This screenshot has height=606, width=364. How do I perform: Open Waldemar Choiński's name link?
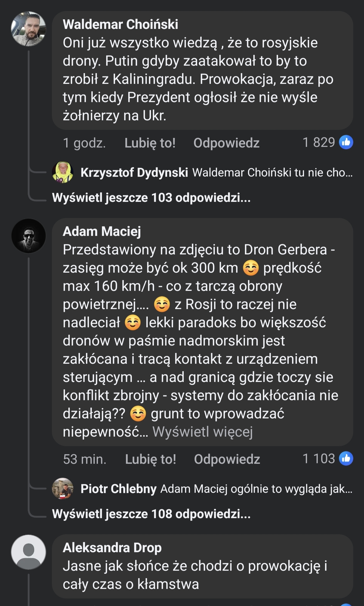[x=120, y=24]
